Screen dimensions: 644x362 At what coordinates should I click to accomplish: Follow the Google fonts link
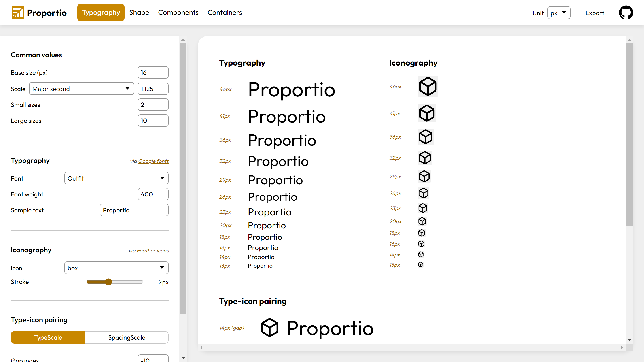point(153,161)
